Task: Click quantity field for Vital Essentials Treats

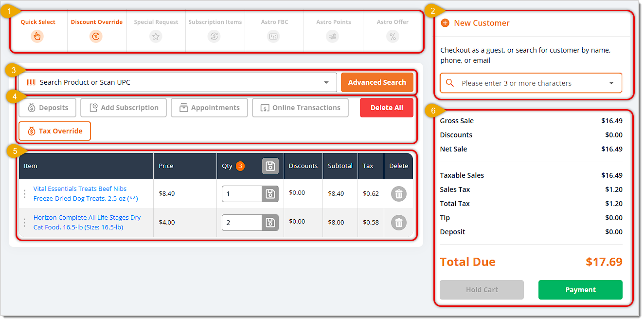Action: [242, 194]
